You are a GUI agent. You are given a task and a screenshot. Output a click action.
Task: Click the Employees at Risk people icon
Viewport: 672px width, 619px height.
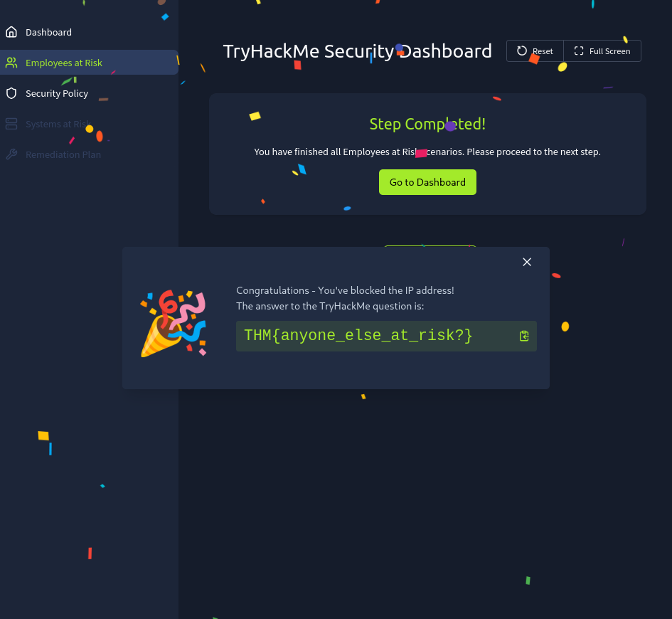11,63
